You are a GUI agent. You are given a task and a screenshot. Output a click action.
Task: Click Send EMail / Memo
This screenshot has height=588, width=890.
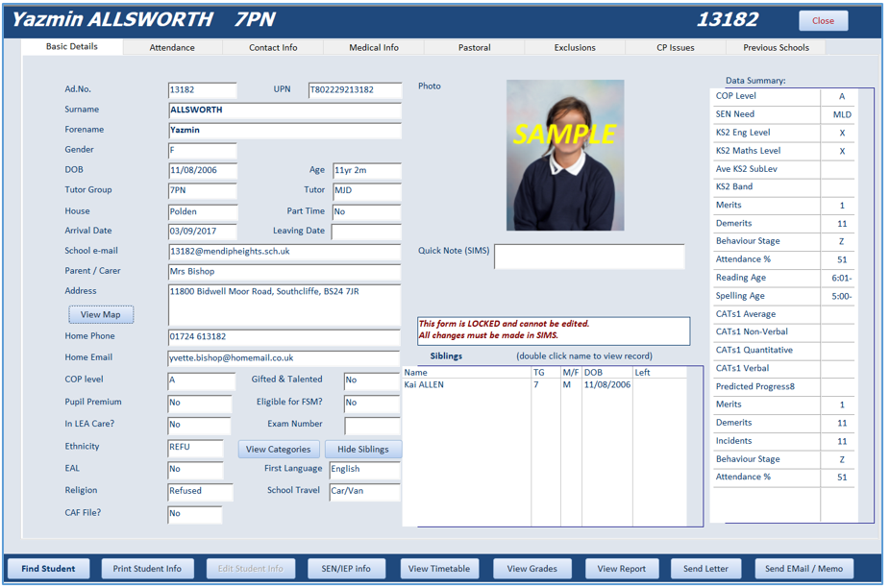pos(803,569)
